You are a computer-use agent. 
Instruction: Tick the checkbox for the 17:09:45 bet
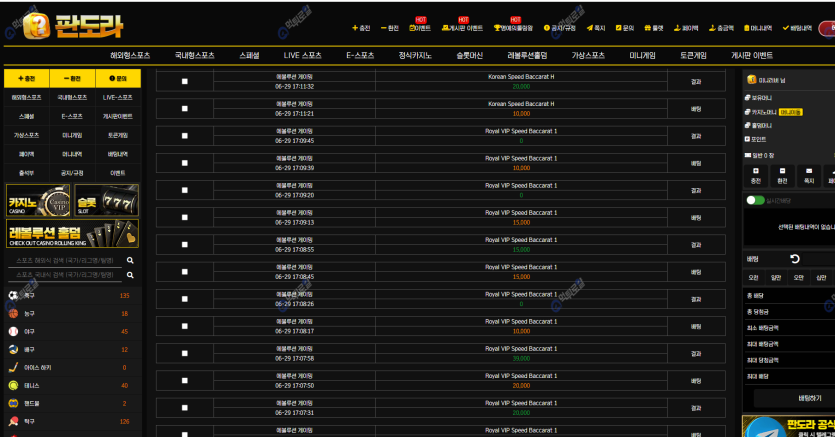pyautogui.click(x=185, y=135)
